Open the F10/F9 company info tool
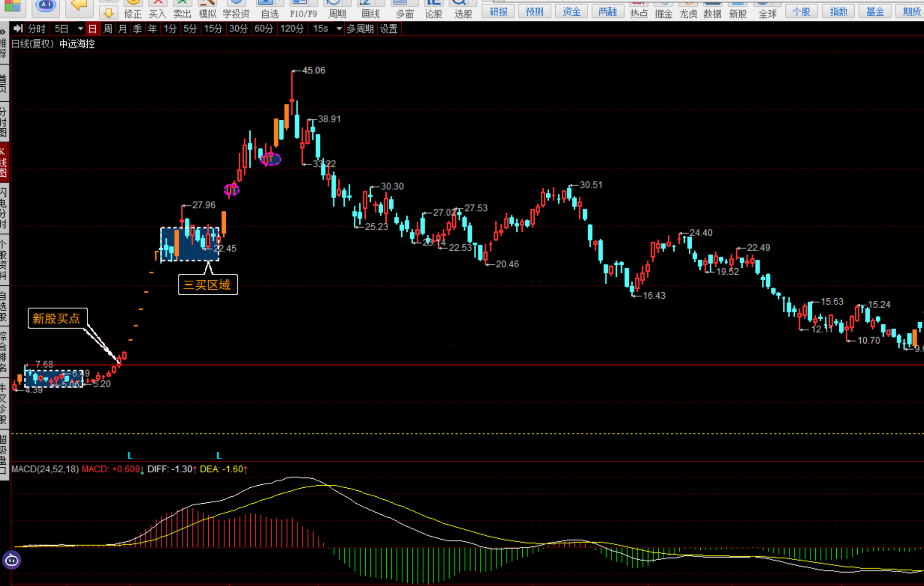This screenshot has width=924, height=586. click(x=303, y=9)
